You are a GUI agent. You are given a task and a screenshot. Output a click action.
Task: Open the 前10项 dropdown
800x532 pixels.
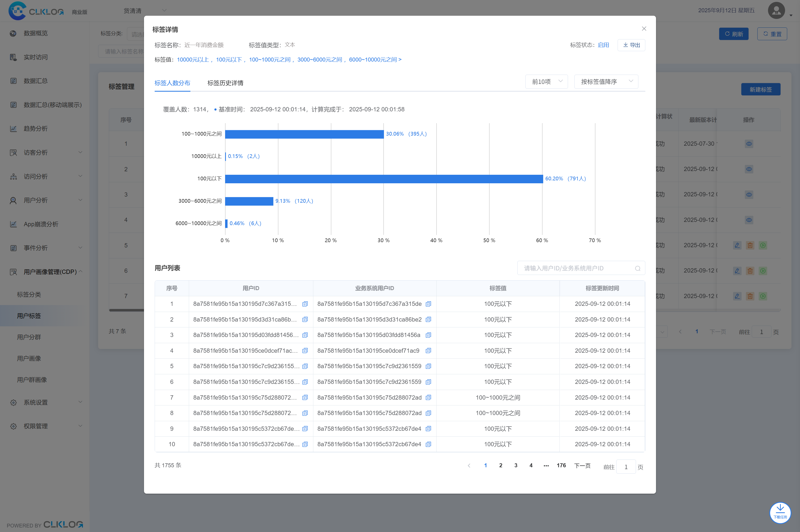tap(546, 82)
